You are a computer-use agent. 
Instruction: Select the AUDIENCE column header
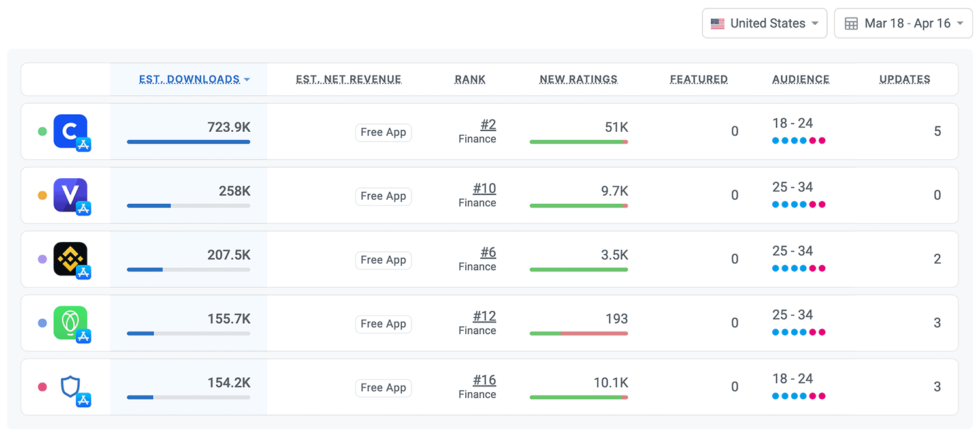pyautogui.click(x=800, y=79)
